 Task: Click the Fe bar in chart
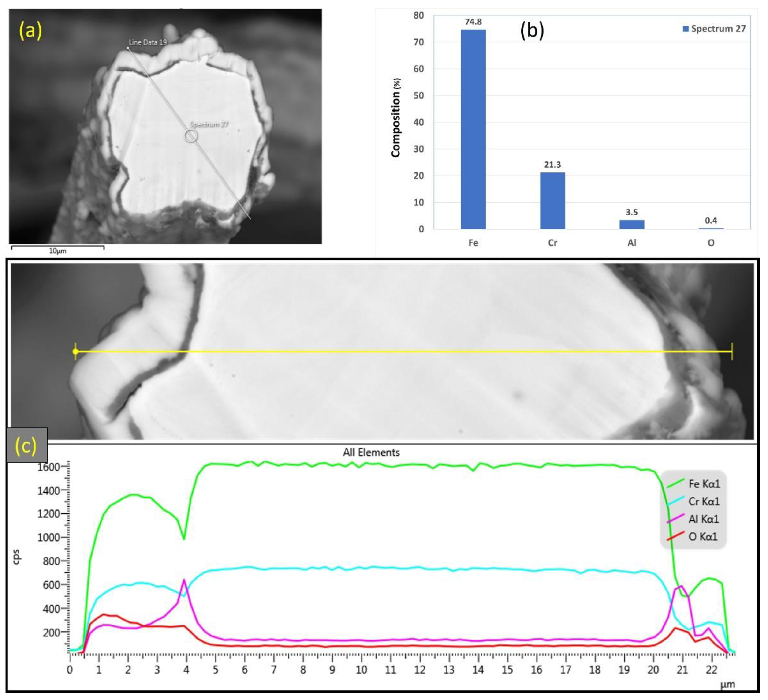click(x=473, y=130)
